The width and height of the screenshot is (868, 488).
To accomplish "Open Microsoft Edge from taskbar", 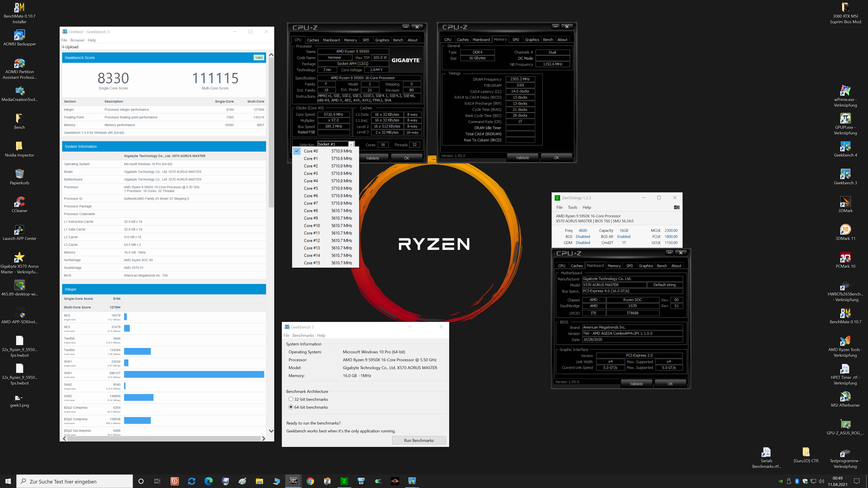I will pyautogui.click(x=209, y=481).
